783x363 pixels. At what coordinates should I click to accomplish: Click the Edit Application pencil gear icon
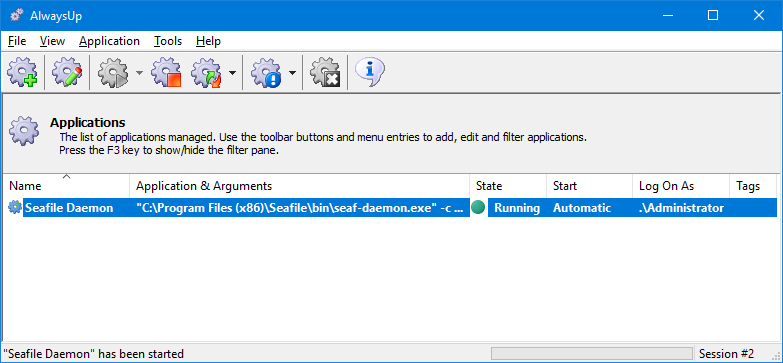[67, 73]
